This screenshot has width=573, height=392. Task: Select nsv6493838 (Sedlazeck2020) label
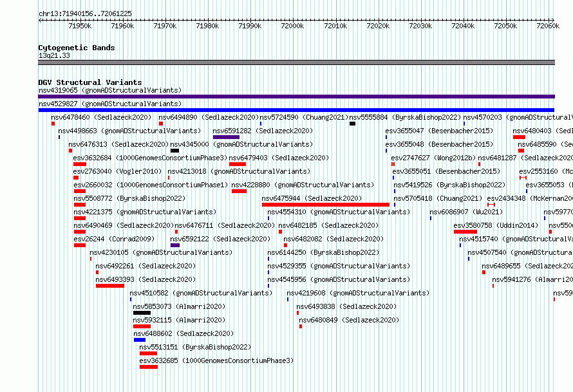pyautogui.click(x=346, y=306)
